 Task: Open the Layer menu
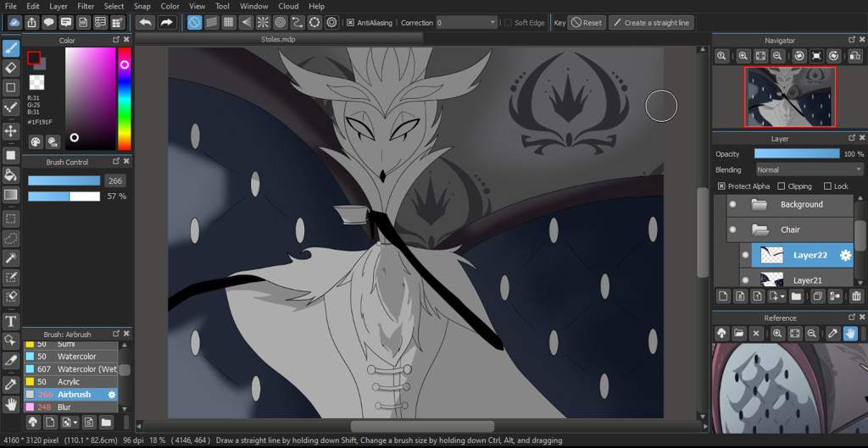pos(58,6)
